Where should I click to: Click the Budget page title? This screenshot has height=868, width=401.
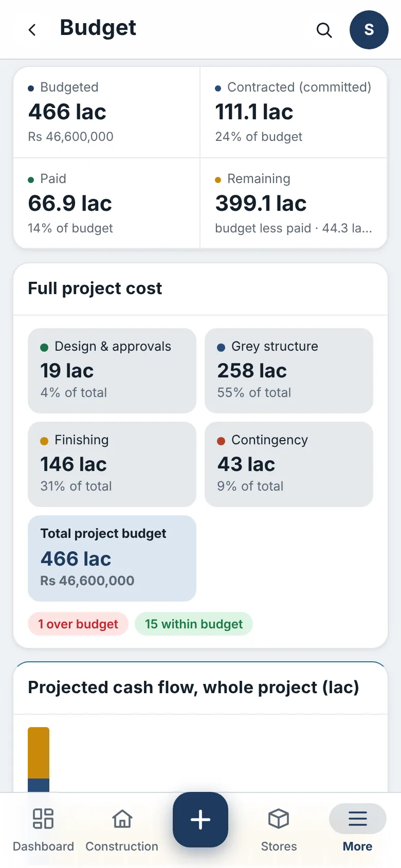(x=98, y=28)
